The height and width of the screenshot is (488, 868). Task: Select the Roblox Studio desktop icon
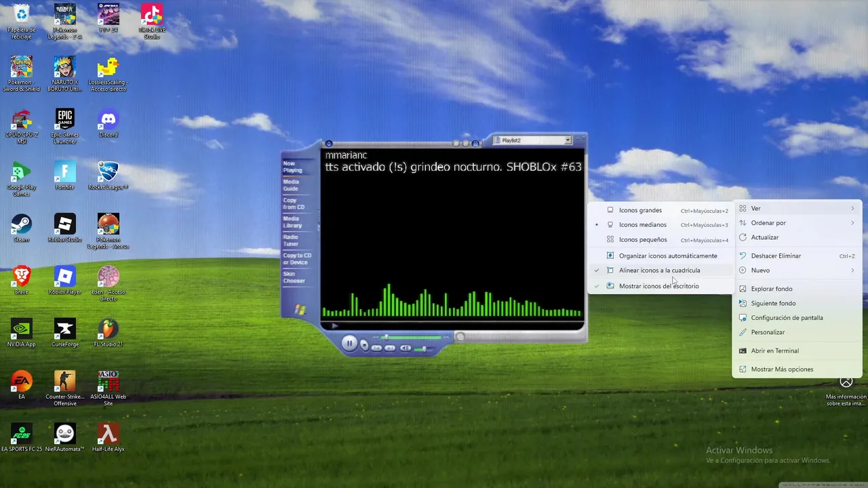[x=64, y=228]
